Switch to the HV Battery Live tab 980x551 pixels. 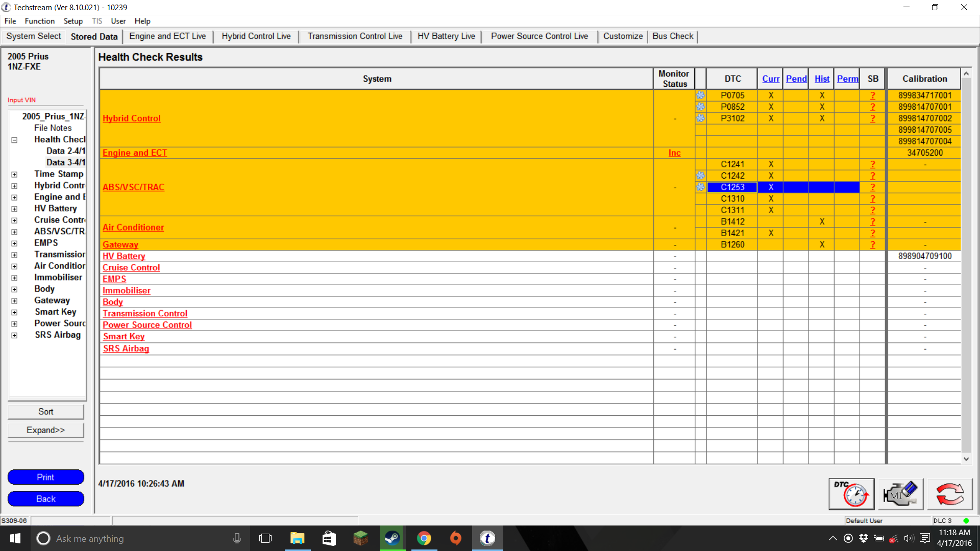[446, 36]
